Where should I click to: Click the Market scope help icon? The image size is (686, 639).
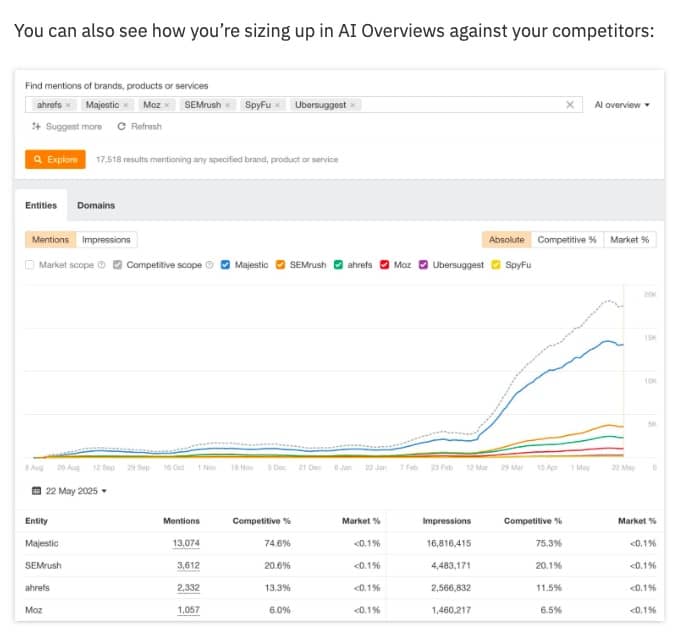click(102, 265)
